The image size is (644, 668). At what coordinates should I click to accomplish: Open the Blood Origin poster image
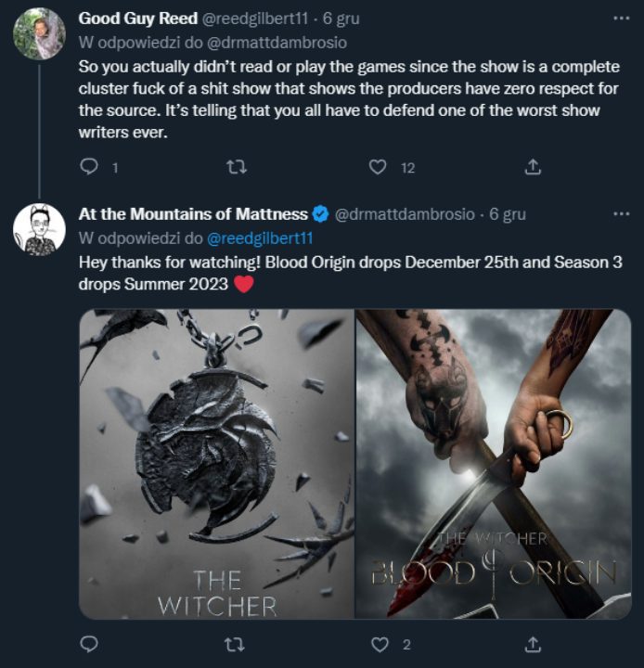click(493, 464)
